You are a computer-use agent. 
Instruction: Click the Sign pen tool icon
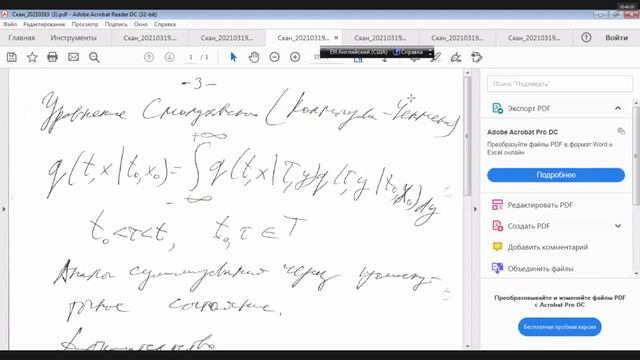(x=456, y=57)
